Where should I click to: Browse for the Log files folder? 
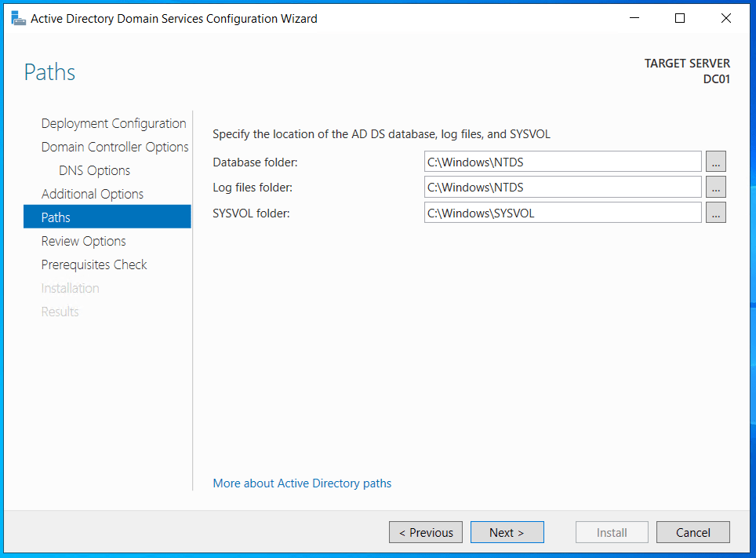point(715,187)
